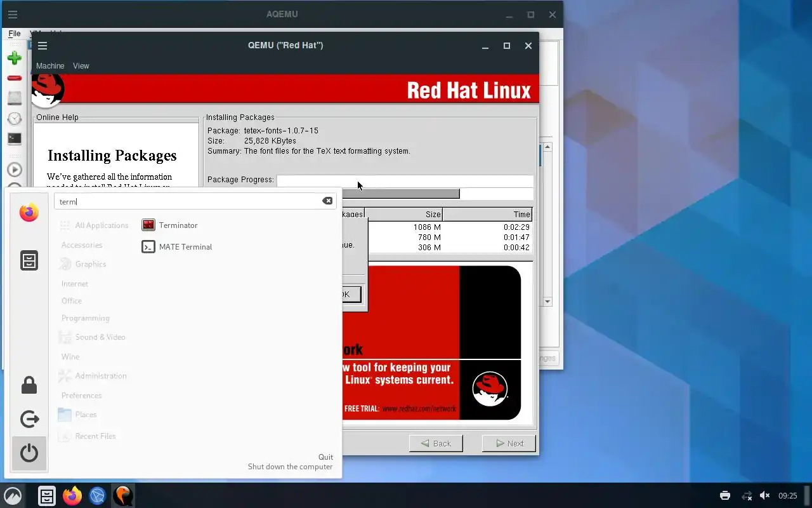The width and height of the screenshot is (812, 508).
Task: Open Firefox from menu favorites sidebar
Action: pos(29,213)
